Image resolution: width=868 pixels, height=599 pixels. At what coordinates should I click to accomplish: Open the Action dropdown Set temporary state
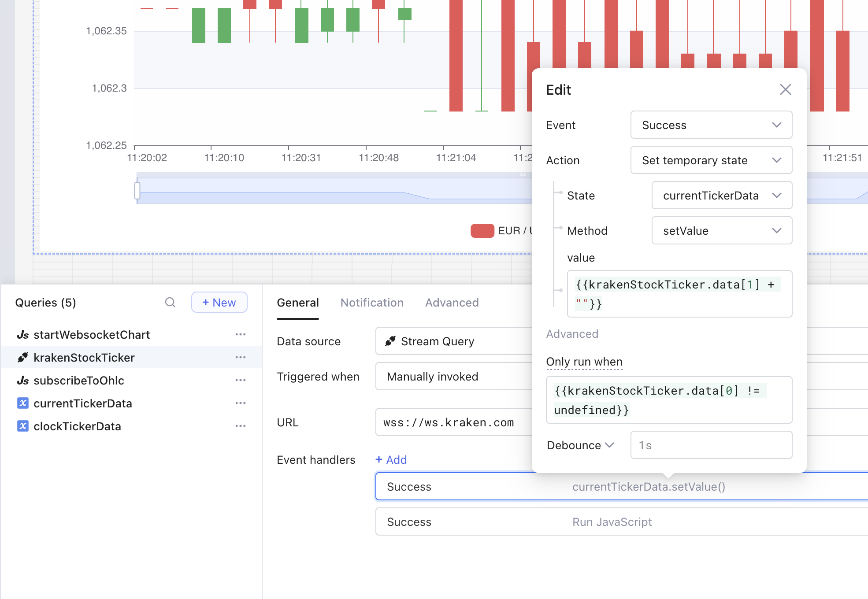tap(711, 160)
